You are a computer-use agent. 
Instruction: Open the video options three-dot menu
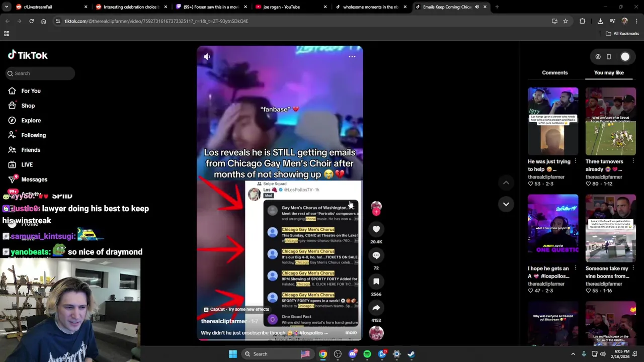tap(352, 57)
